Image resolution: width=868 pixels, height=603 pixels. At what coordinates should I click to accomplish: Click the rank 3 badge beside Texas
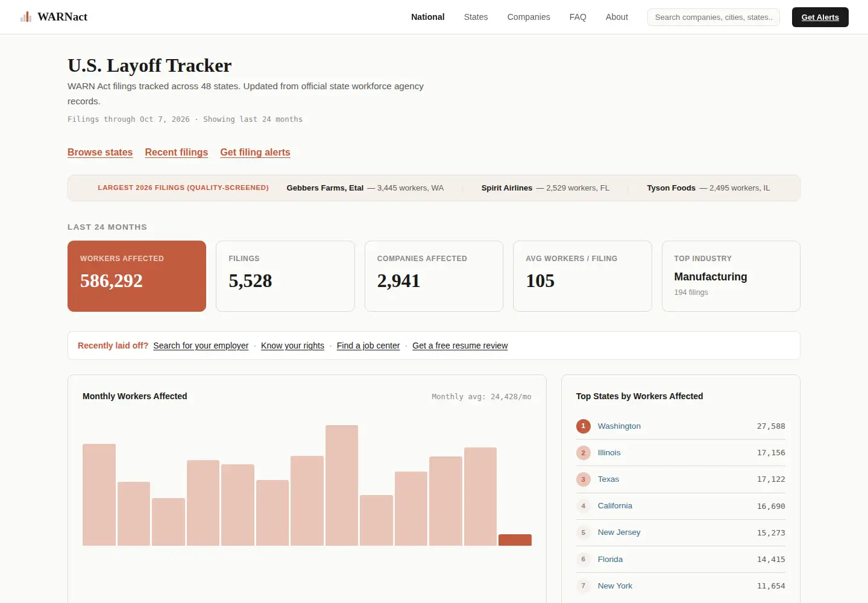[583, 479]
